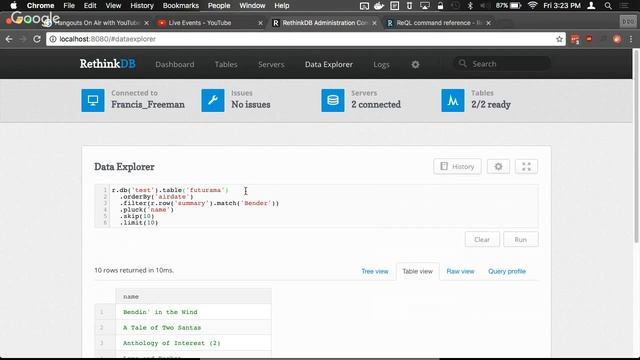Switch to Tree view
Screen dimensions: 640x360
click(x=375, y=271)
